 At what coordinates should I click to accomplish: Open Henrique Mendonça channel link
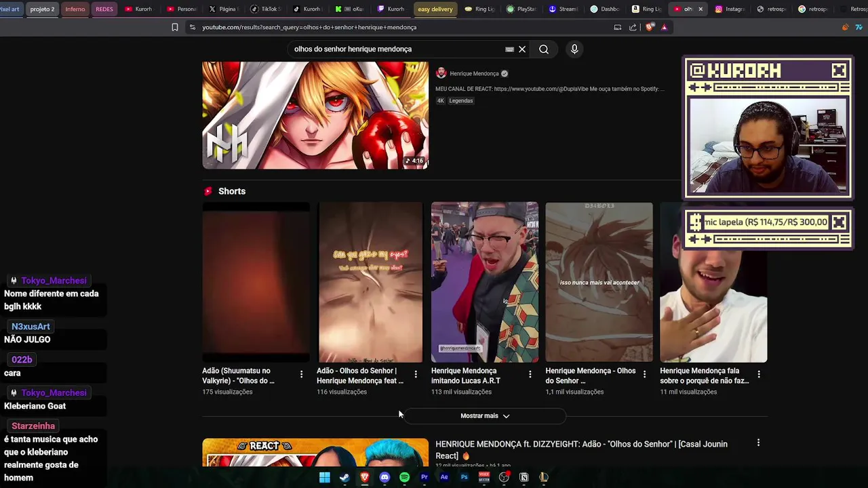(474, 73)
